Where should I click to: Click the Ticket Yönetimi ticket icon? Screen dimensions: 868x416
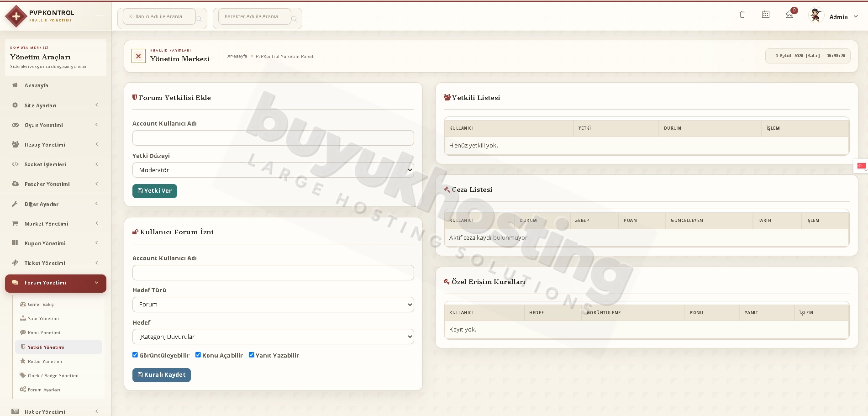coord(15,263)
